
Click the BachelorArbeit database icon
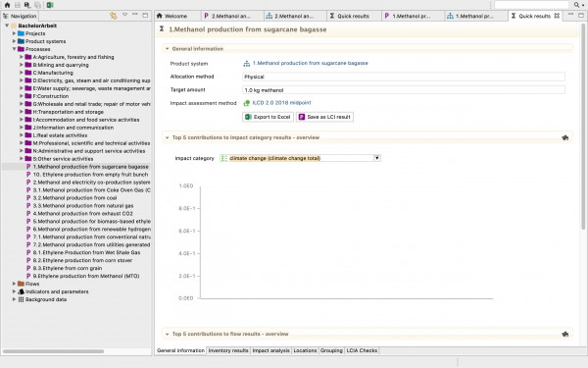click(14, 26)
